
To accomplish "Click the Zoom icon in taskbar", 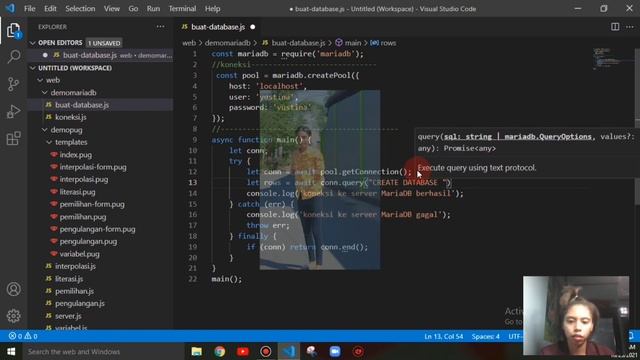I will [335, 351].
